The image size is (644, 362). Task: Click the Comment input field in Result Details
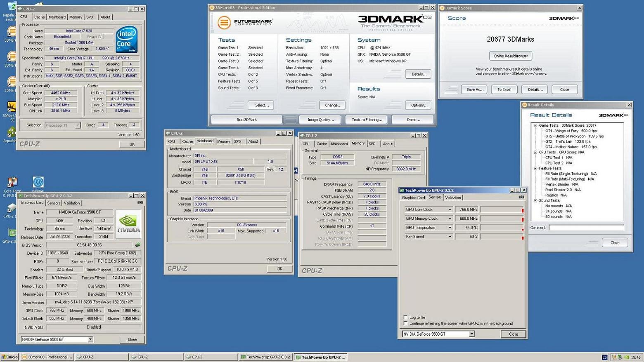click(586, 228)
